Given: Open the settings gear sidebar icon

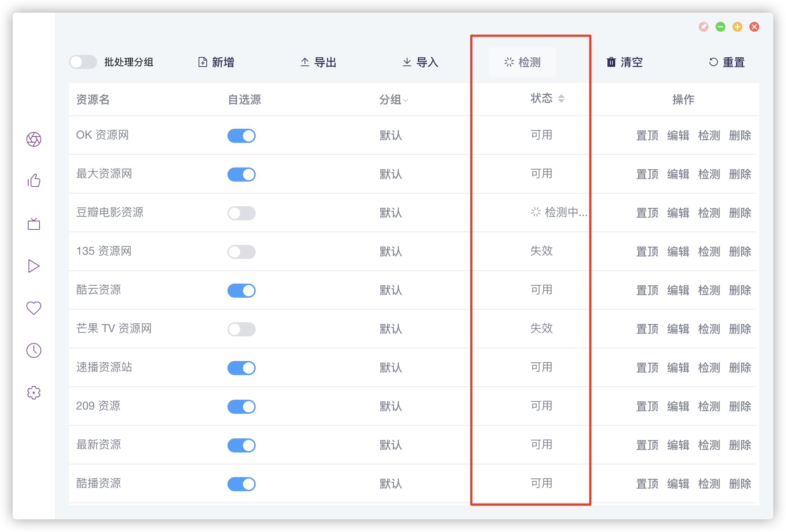Looking at the screenshot, I should click(34, 393).
